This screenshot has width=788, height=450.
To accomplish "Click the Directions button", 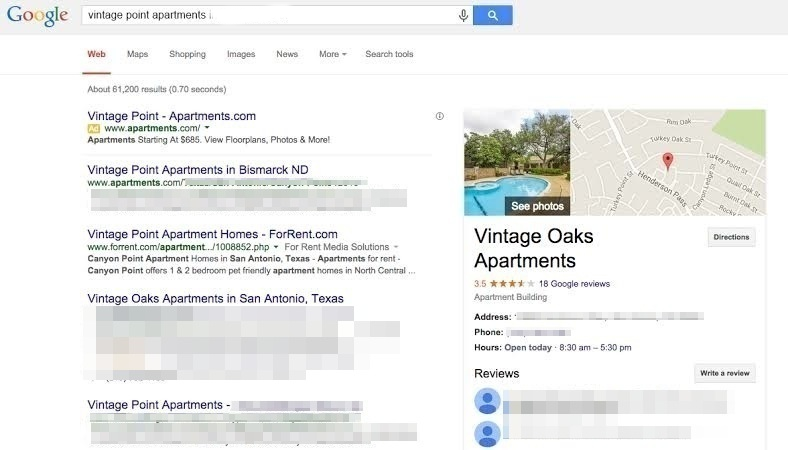I will (x=731, y=237).
